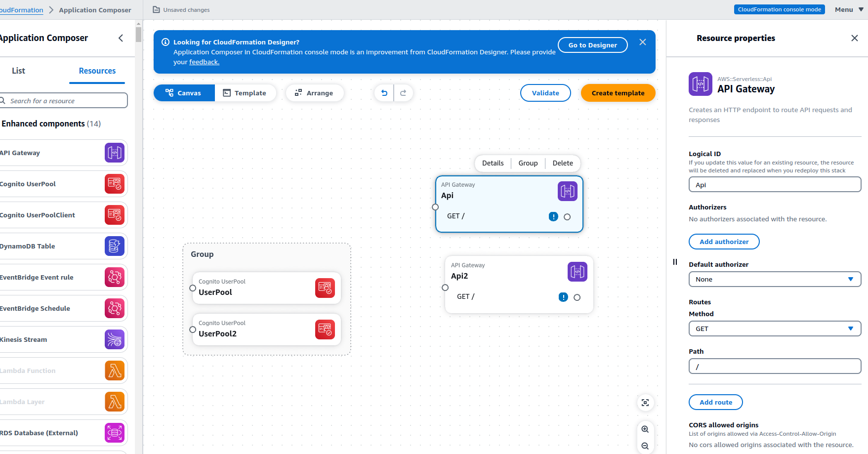This screenshot has height=454, width=868.
Task: Close the Resource properties panel
Action: pyautogui.click(x=855, y=38)
